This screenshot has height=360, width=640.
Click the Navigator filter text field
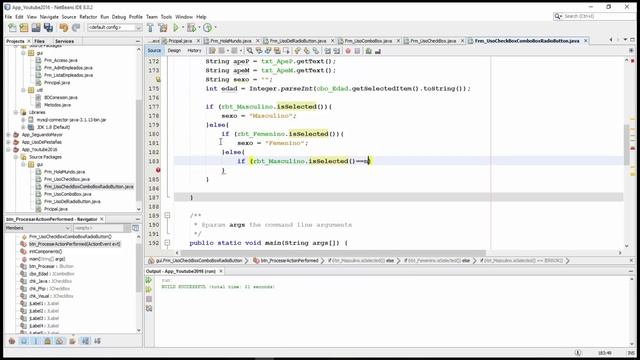point(98,228)
